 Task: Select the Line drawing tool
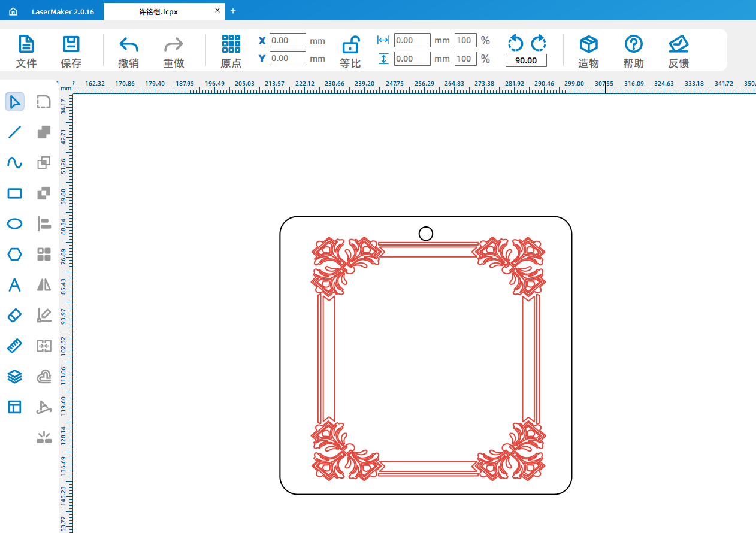(15, 132)
